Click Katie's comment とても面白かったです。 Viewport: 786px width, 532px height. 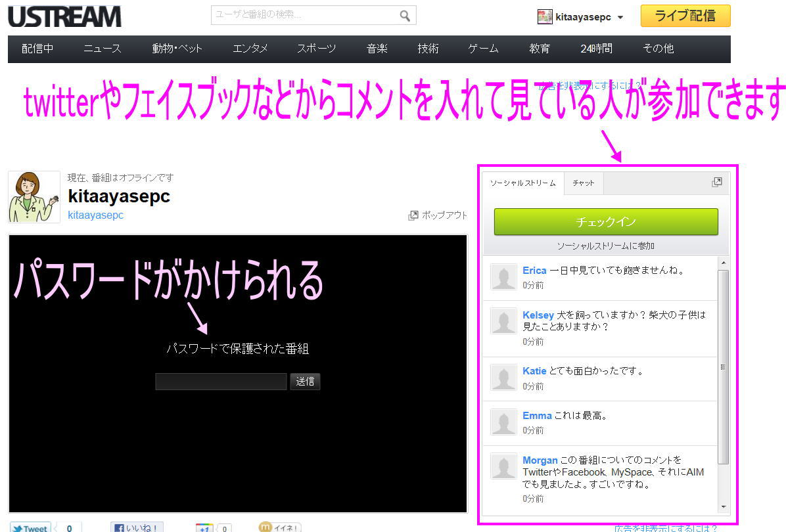597,371
